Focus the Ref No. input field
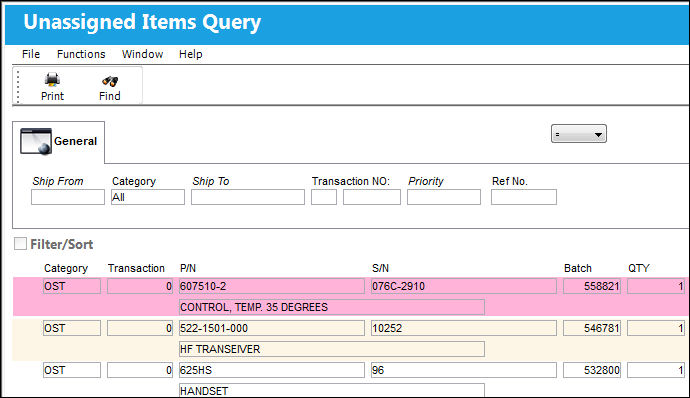Viewport: 690px width, 398px height. pyautogui.click(x=524, y=197)
